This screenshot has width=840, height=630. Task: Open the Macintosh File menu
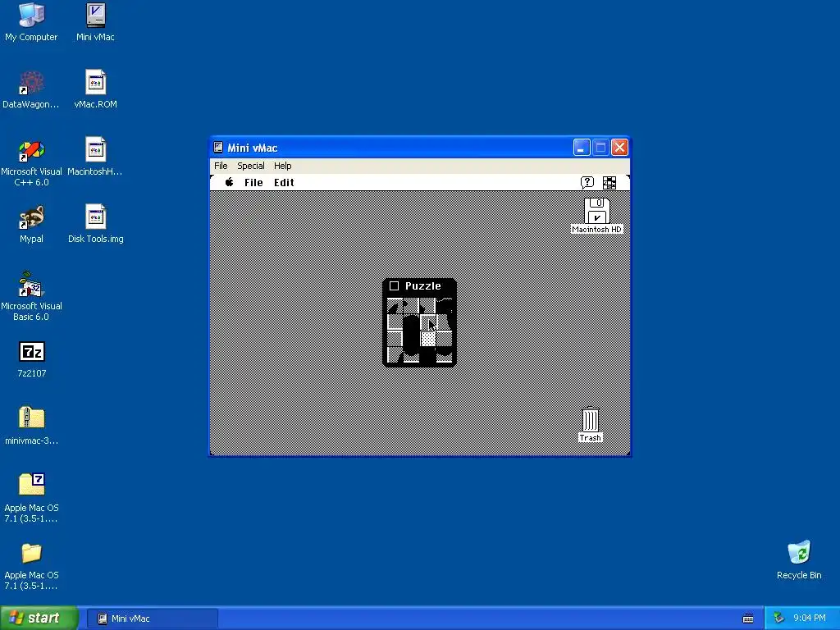[253, 182]
